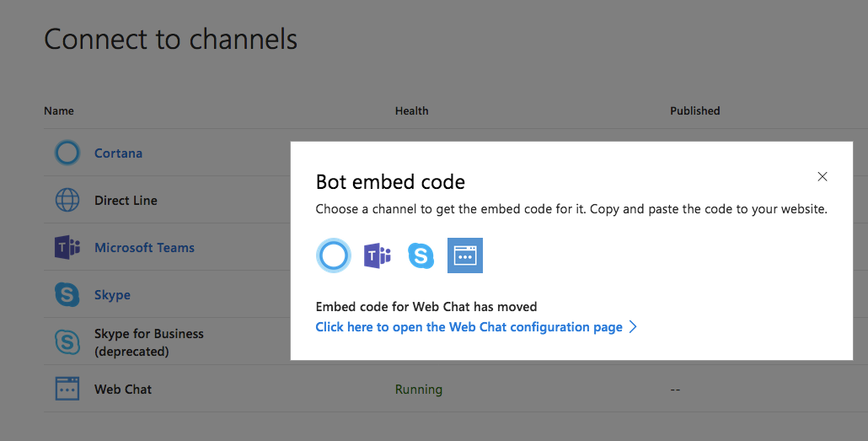Viewport: 868px width, 441px height.
Task: Click the Skype for Business icon
Action: click(x=67, y=342)
